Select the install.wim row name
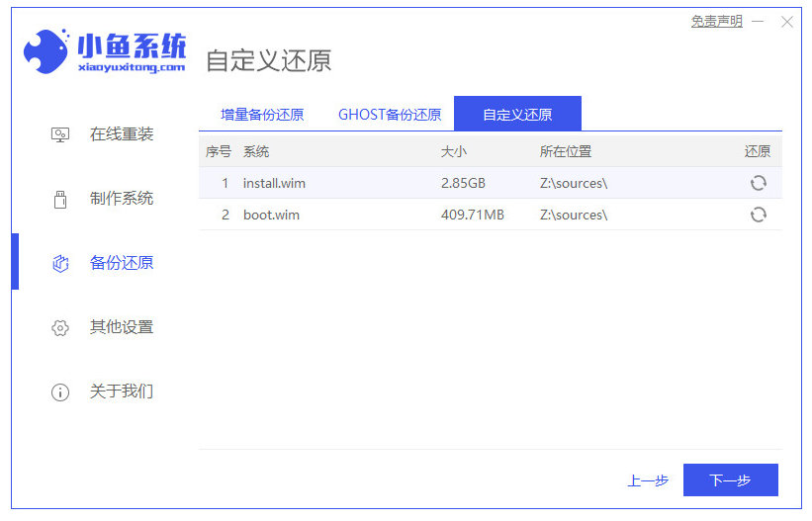 tap(275, 183)
